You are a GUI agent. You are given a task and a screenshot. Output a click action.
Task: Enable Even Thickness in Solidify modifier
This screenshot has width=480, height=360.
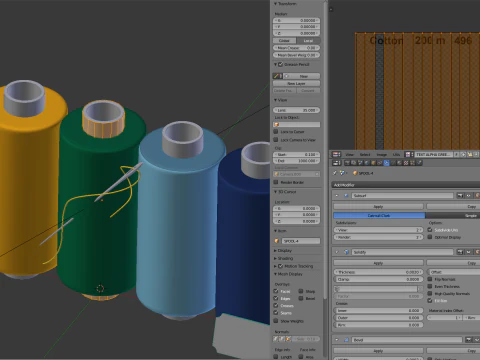(x=430, y=286)
